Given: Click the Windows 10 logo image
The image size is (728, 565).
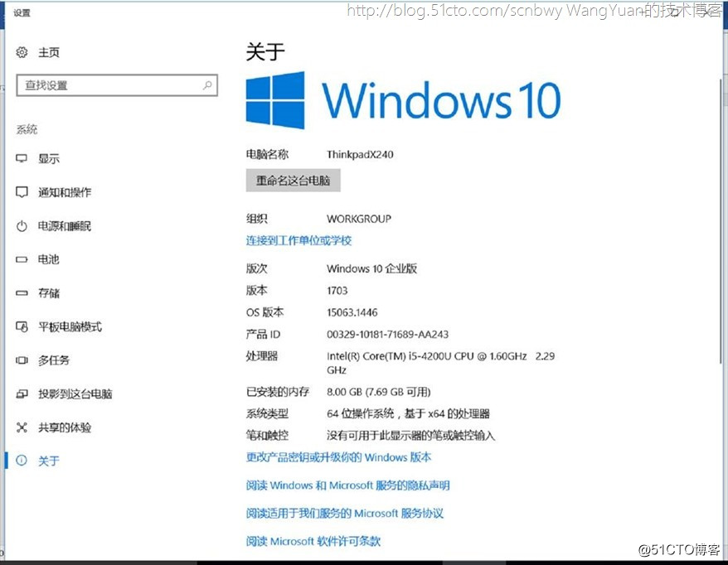Looking at the screenshot, I should 404,100.
